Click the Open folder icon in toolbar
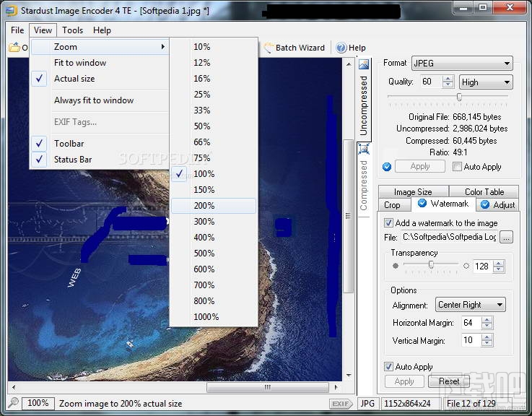This screenshot has height=416, width=532. [x=14, y=47]
